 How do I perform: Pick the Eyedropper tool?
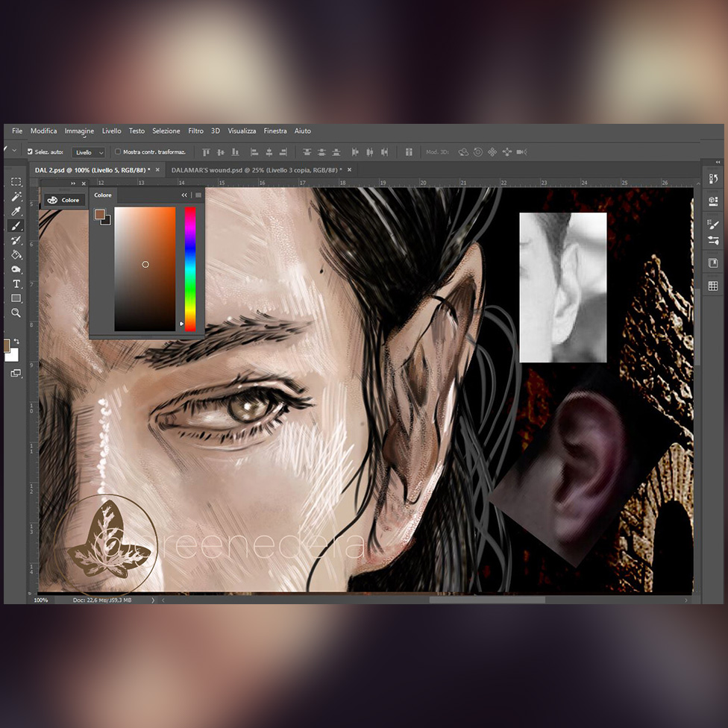[16, 211]
